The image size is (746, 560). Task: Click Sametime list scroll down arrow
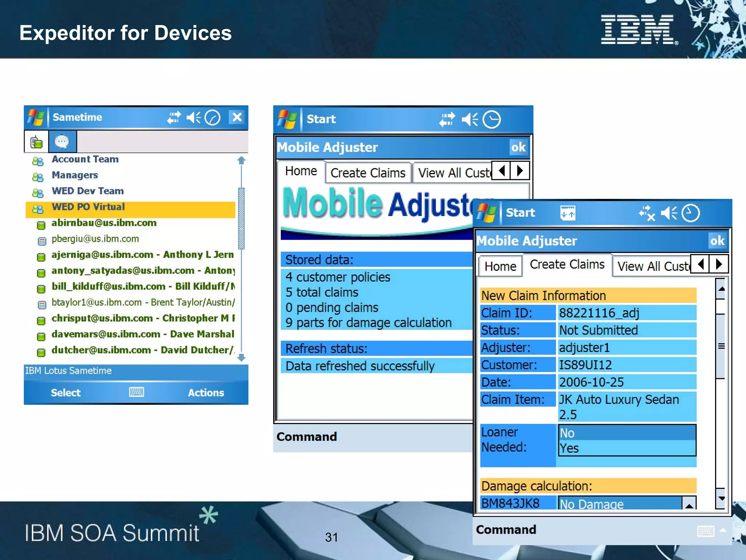coord(241,358)
